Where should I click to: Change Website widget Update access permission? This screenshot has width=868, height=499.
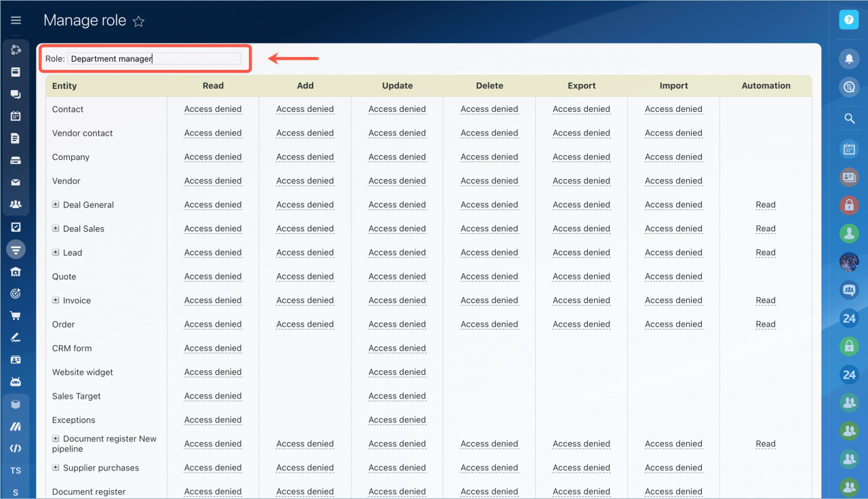click(x=397, y=372)
